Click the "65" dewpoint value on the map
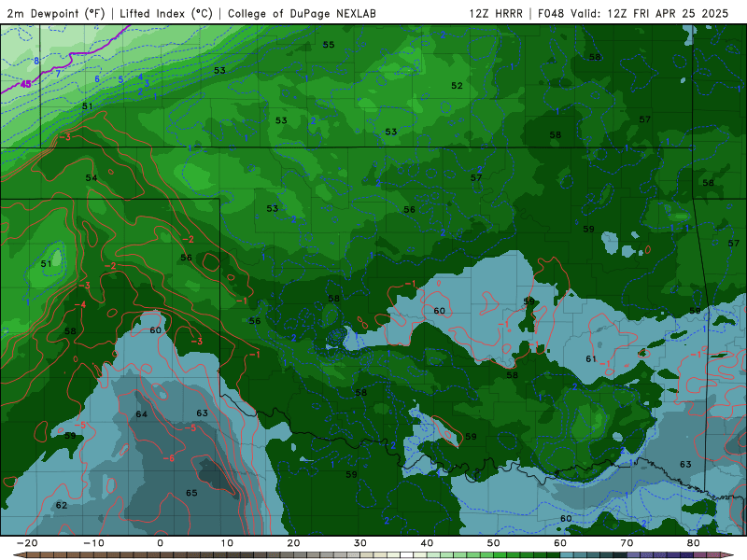Viewport: 747px width, 560px height. (191, 493)
